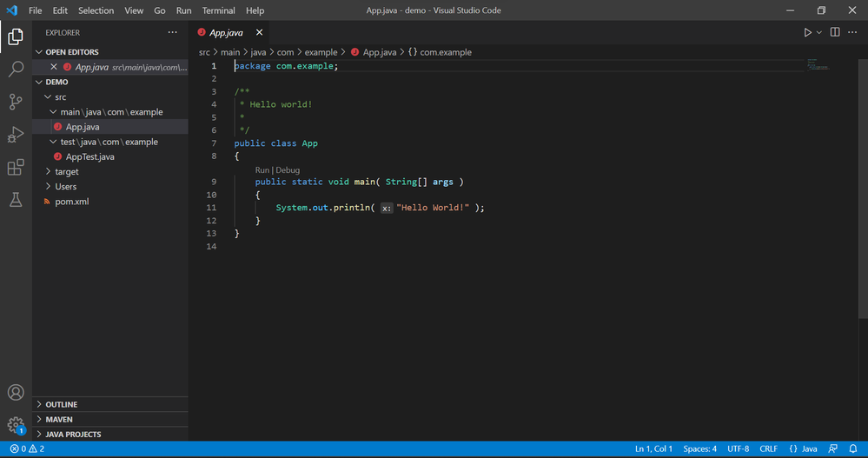Screen dimensions: 868x458
Task: Open the run button dropdown arrow
Action: 819,33
